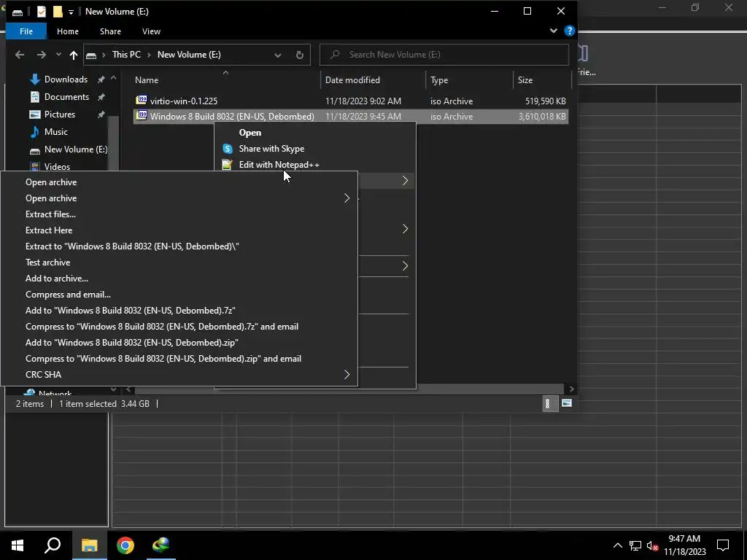Click the Downloads folder icon in sidebar

pos(35,79)
